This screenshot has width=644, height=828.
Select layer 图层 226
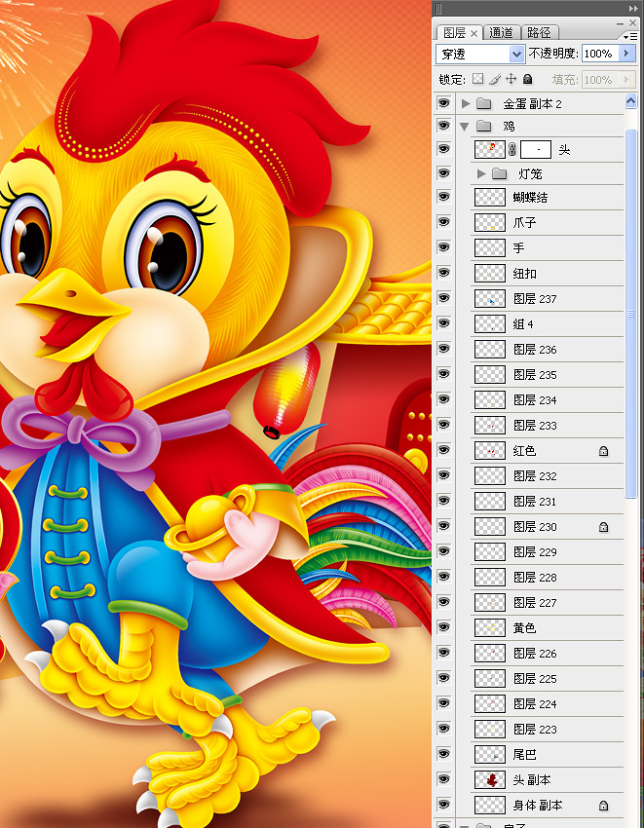(x=547, y=654)
